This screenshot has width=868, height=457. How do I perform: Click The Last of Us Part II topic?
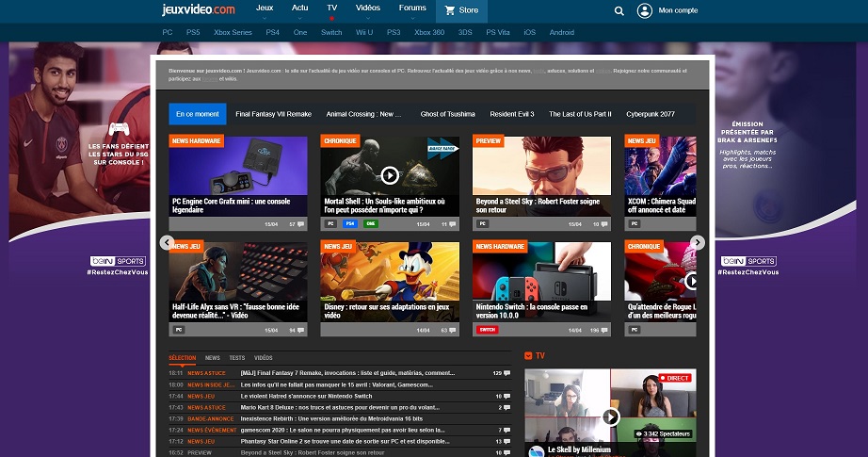coord(580,114)
